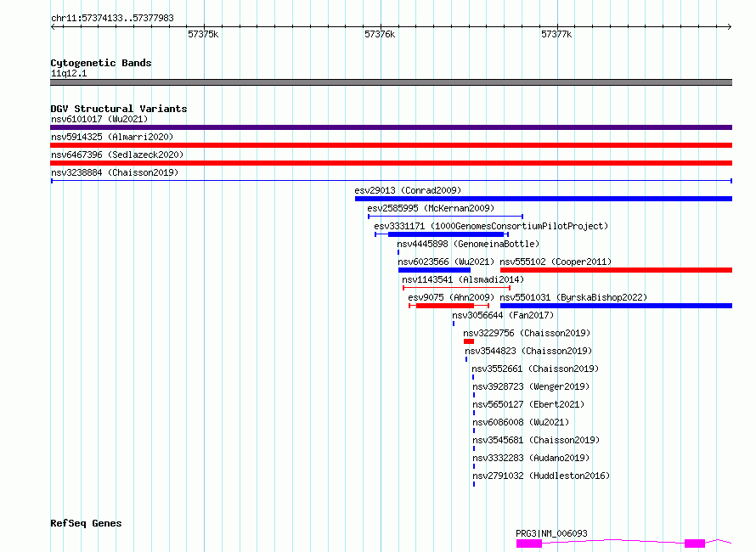This screenshot has width=756, height=552.
Task: Open the nsv6023566 (Wu2021) label
Action: click(446, 262)
